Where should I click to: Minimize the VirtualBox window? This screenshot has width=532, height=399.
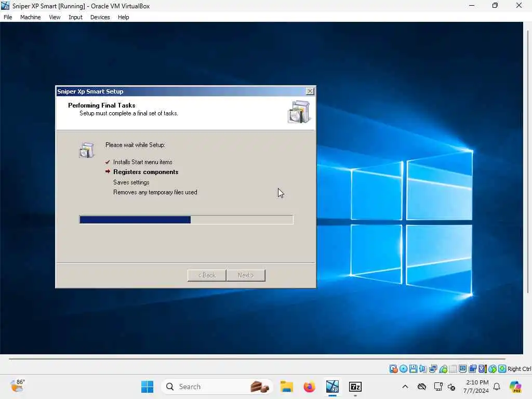472,5
